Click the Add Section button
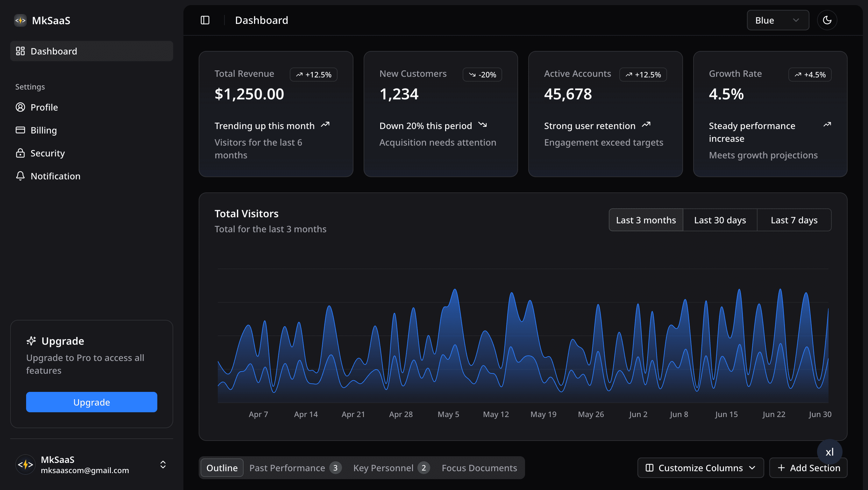The image size is (868, 490). [808, 468]
